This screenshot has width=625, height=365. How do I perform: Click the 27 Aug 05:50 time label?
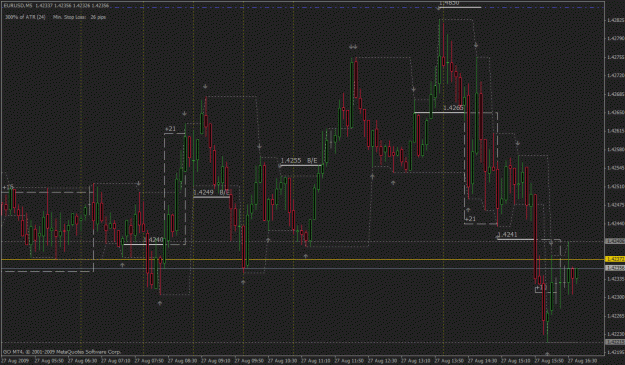pos(49,361)
